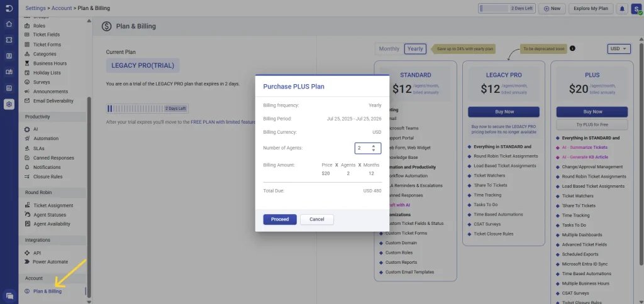Click the Holiday Lists icon
Screen dimensions: 644x304
[27, 73]
